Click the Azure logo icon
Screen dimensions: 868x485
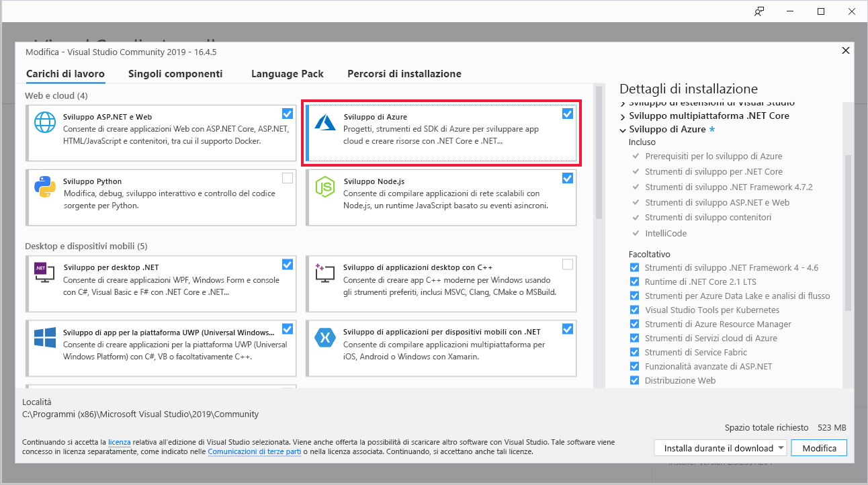[326, 122]
